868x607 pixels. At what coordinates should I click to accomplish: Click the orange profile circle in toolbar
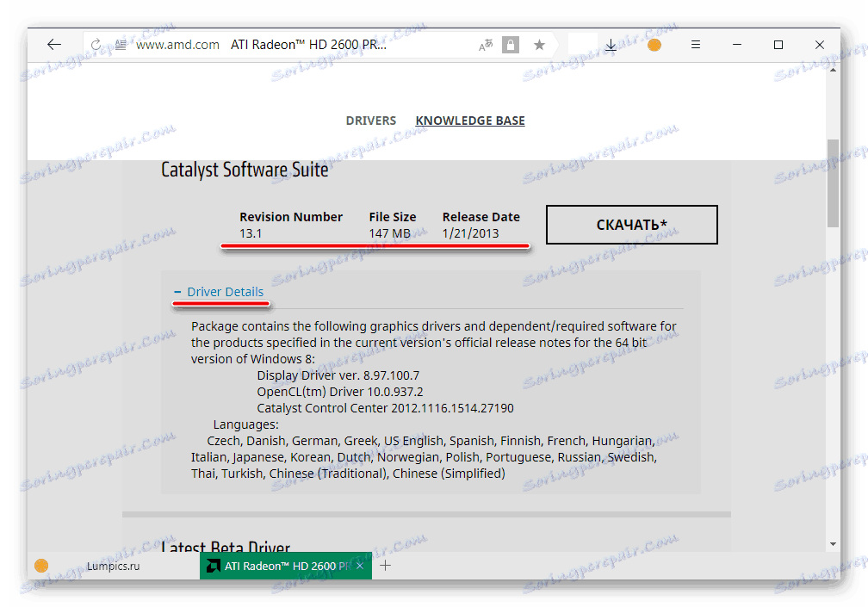tap(653, 44)
